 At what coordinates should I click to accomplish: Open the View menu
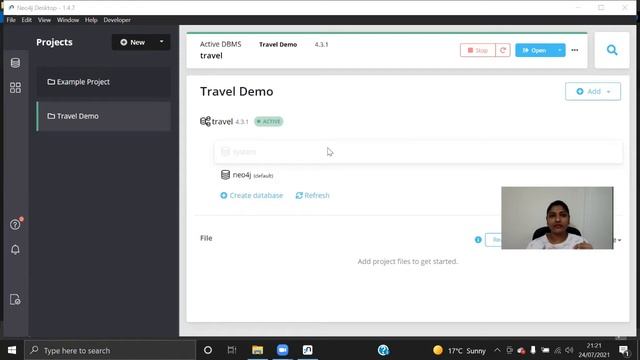pyautogui.click(x=44, y=20)
